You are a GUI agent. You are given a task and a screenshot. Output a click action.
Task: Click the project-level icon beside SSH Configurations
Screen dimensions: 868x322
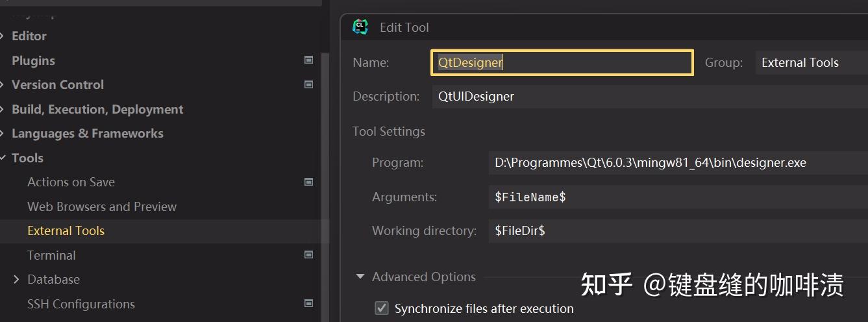[x=309, y=304]
